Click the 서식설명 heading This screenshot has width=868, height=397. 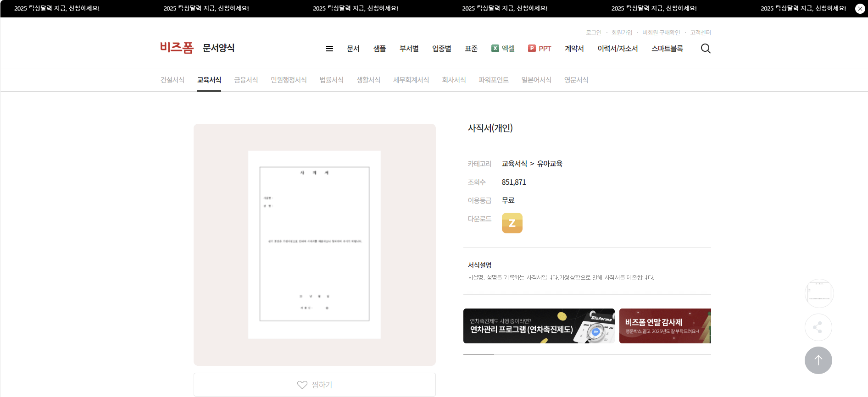pyautogui.click(x=479, y=265)
